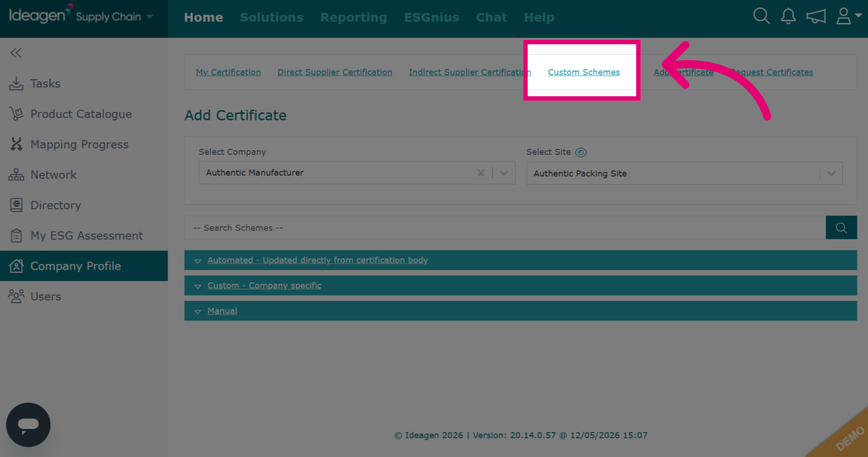Switch to Direct Supplier Certification tab
The image size is (868, 457).
point(335,72)
